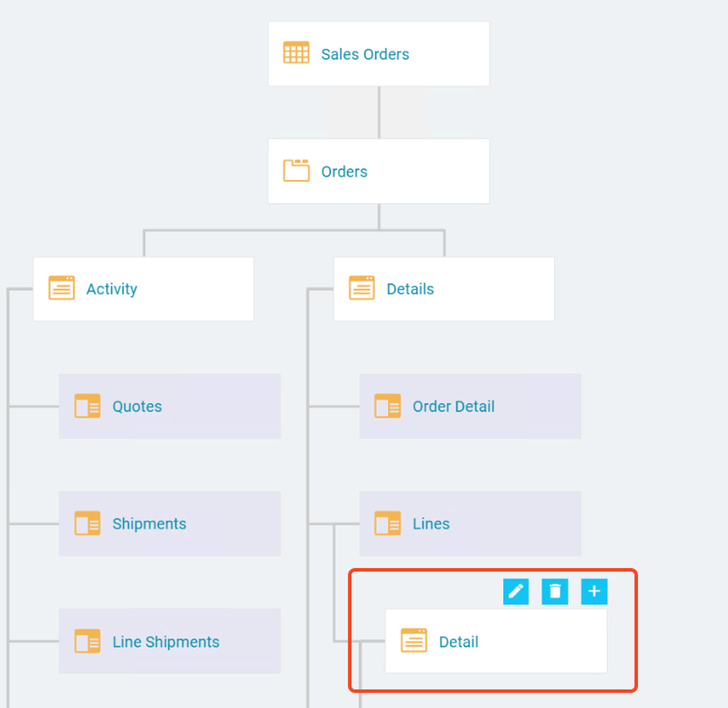
Task: Select the Lines node
Action: (x=470, y=523)
